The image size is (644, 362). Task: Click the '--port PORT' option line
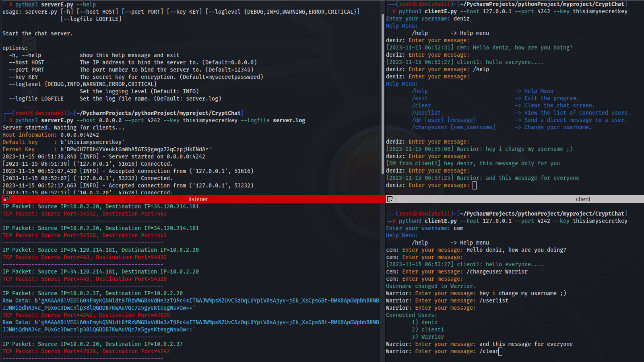131,70
